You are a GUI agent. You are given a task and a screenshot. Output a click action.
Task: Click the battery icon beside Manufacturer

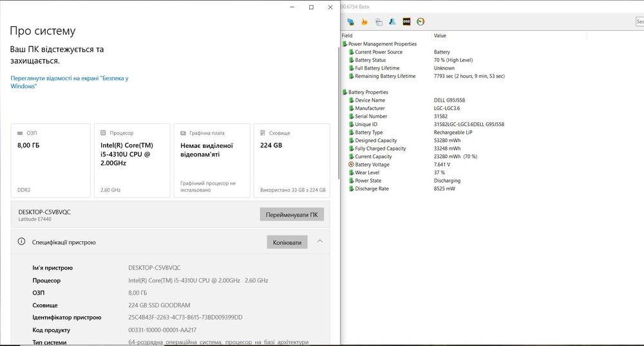351,108
